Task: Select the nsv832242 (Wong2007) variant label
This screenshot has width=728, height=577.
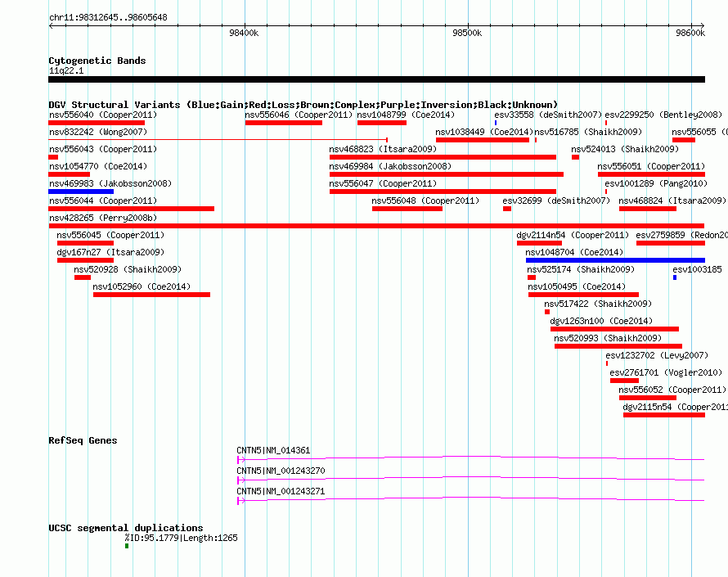Action: pos(98,132)
